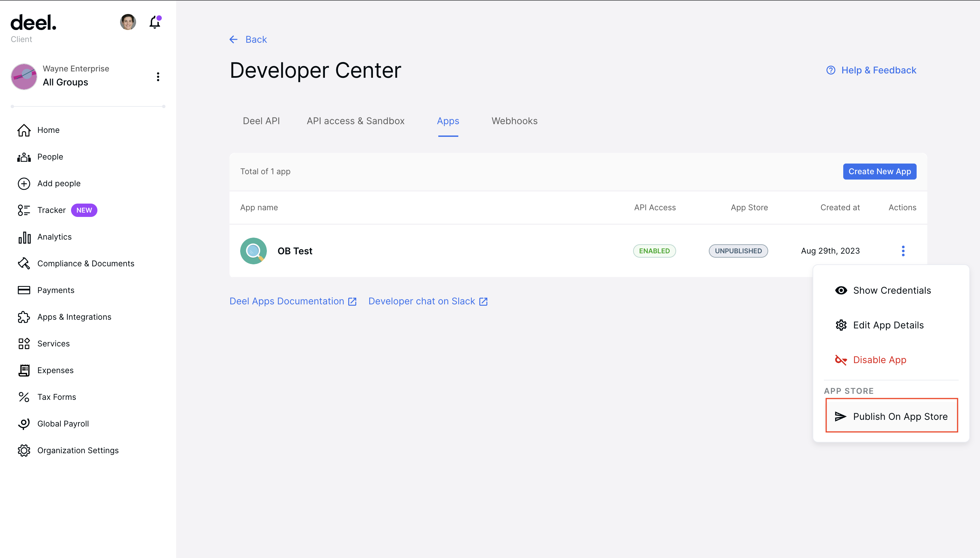The image size is (980, 558).
Task: Click the Payments card icon
Action: pyautogui.click(x=24, y=290)
